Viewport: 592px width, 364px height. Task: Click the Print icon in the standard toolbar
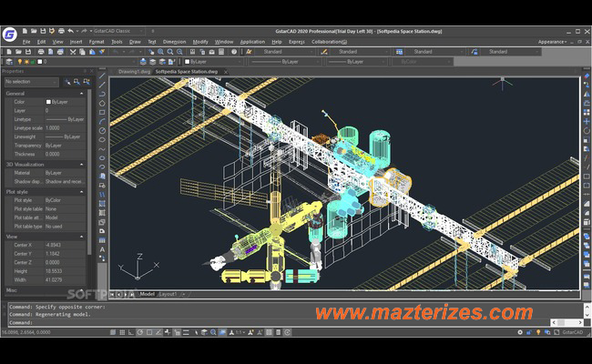pyautogui.click(x=41, y=52)
